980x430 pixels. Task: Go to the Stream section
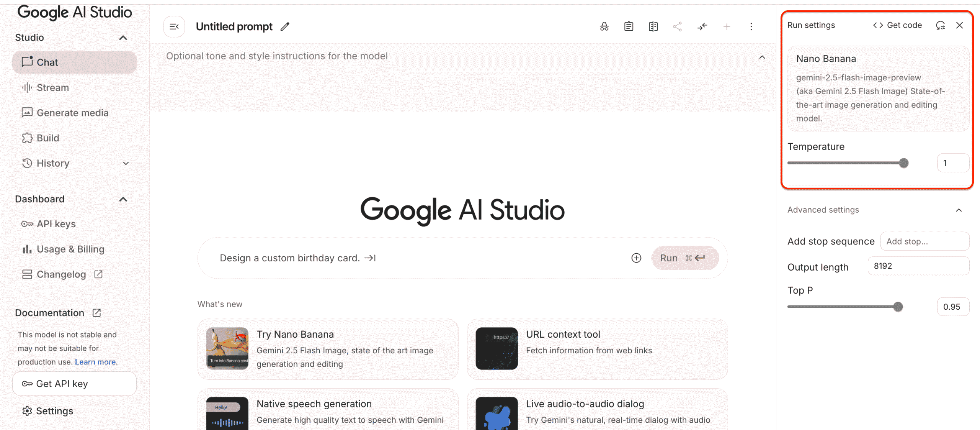point(52,88)
